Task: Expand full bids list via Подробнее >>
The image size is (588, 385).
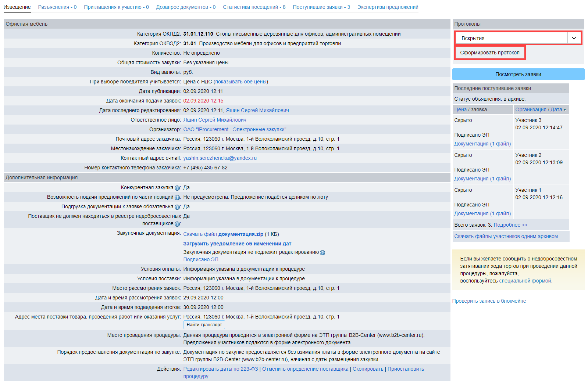Action: tap(510, 225)
